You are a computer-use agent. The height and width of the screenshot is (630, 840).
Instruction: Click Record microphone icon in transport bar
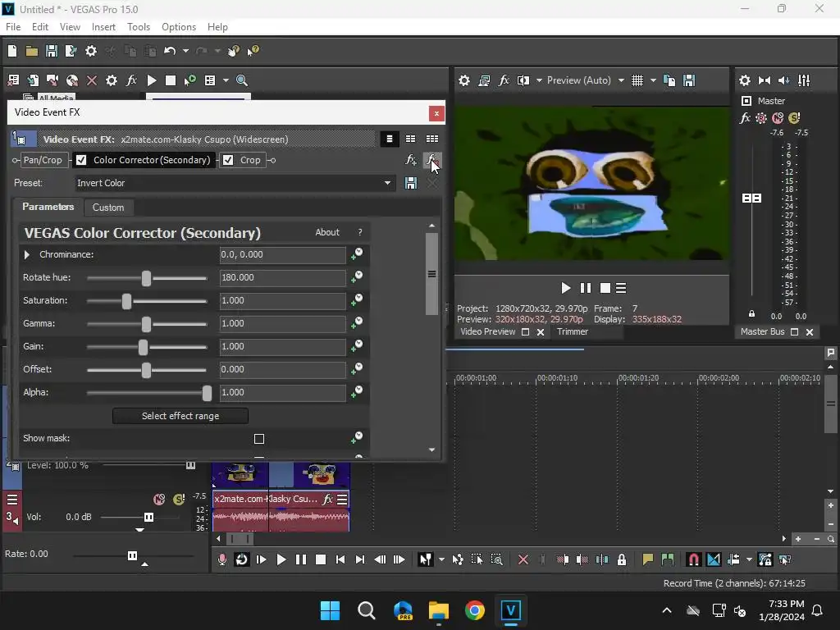click(x=221, y=559)
